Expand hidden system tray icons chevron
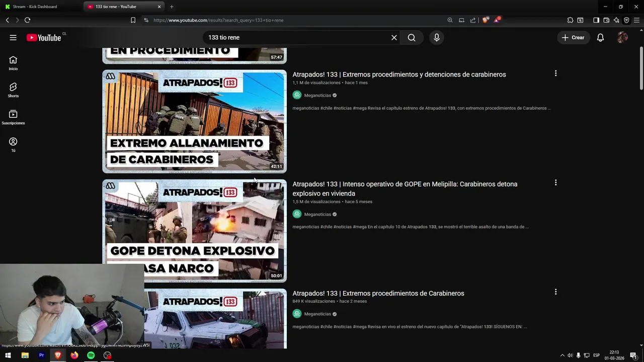The height and width of the screenshot is (362, 644). click(x=562, y=355)
